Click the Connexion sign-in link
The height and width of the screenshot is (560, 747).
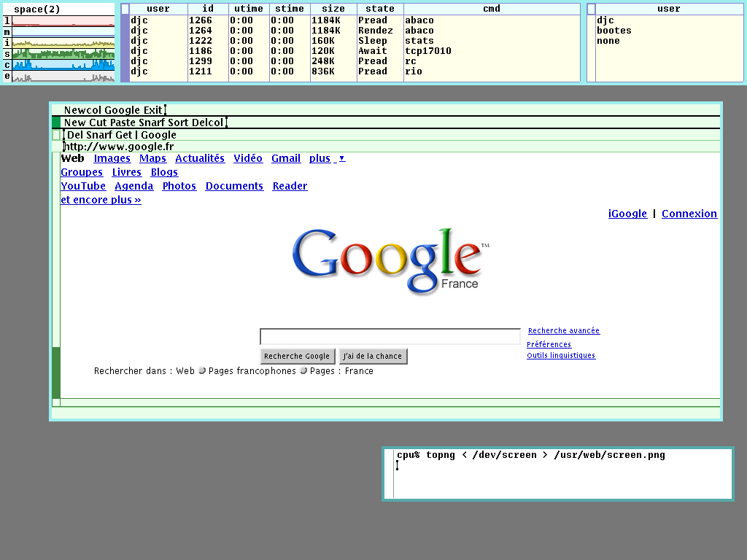coord(689,214)
